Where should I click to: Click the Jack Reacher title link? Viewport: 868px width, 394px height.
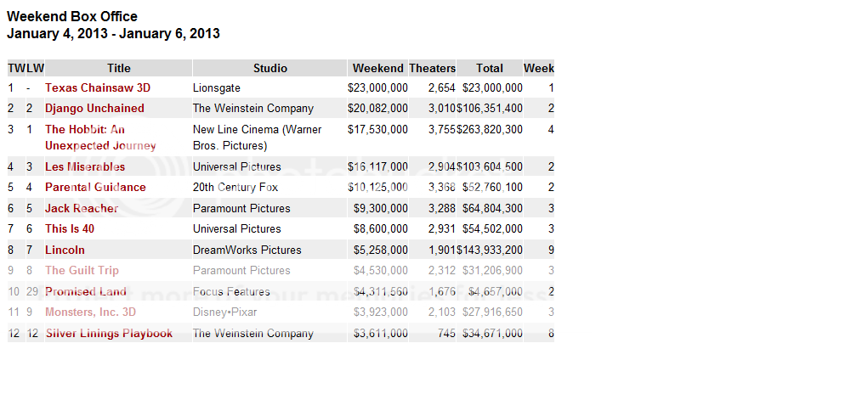pyautogui.click(x=82, y=209)
